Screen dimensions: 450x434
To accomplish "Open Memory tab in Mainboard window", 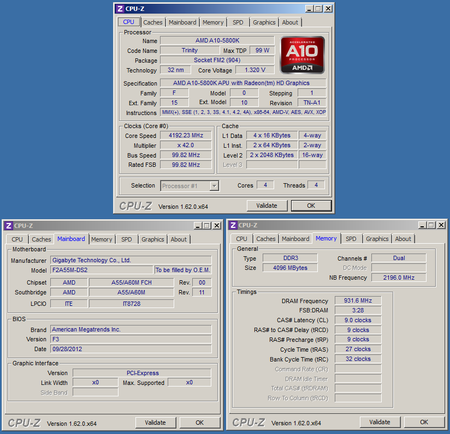I will coord(102,239).
